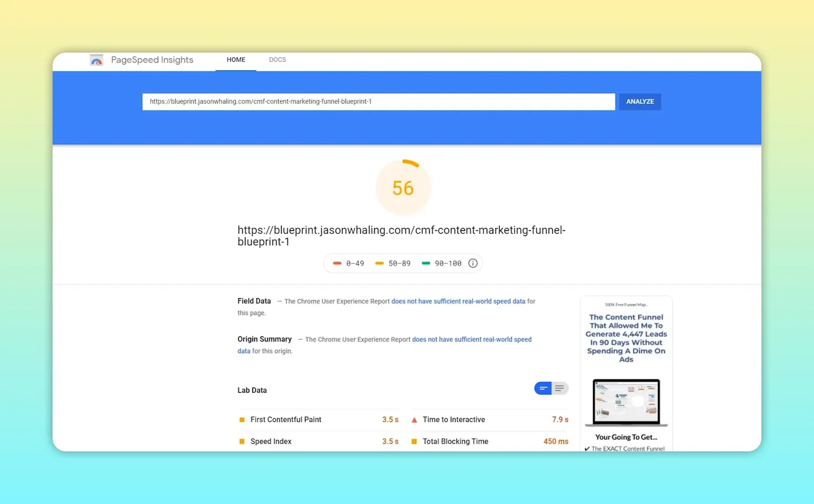Click the analyzed URL heading below the score
814x504 pixels.
[401, 236]
